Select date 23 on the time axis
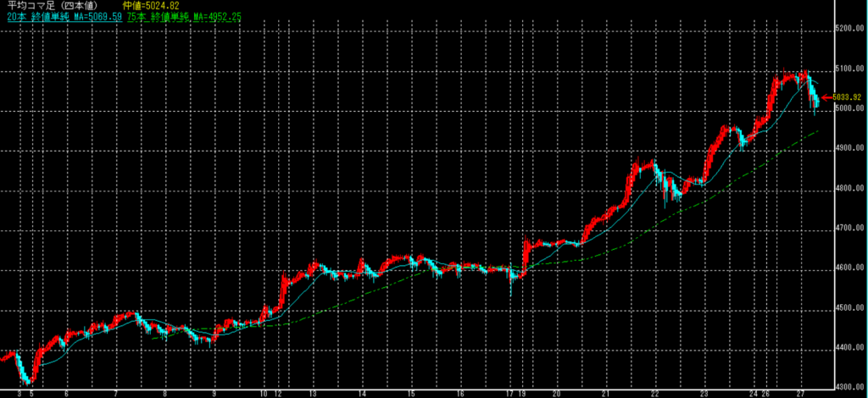Viewport: 868px width, 398px height. (704, 394)
